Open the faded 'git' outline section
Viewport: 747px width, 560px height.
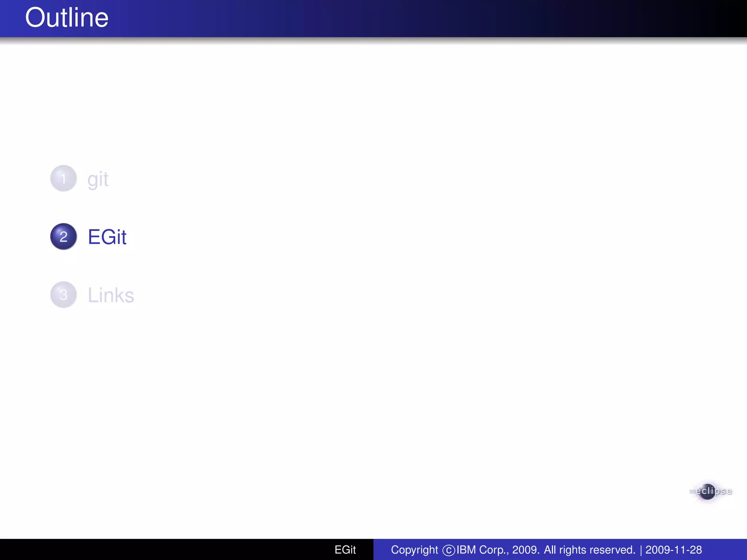tap(98, 179)
